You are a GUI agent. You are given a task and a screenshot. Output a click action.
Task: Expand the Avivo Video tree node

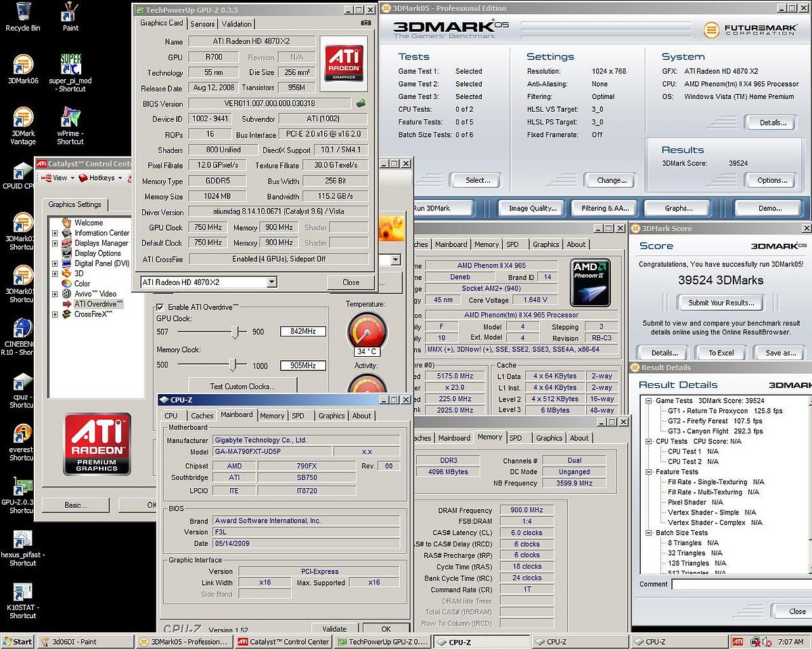tap(55, 294)
